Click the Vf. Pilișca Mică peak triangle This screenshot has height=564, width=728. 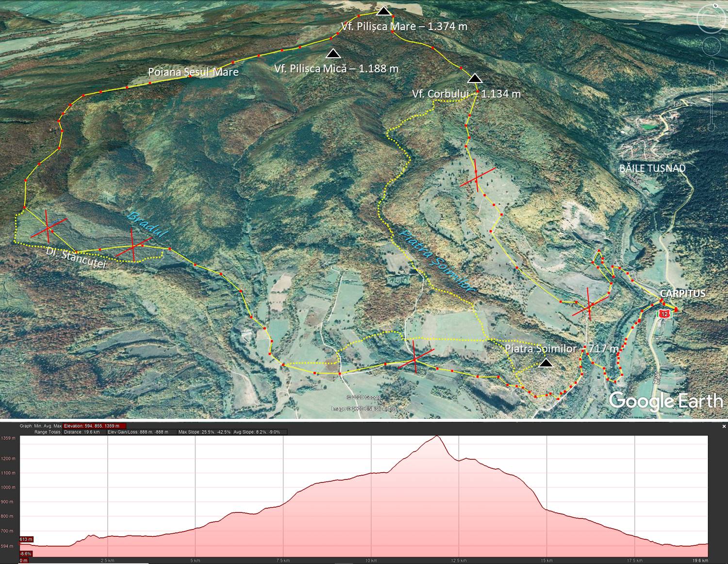[333, 53]
